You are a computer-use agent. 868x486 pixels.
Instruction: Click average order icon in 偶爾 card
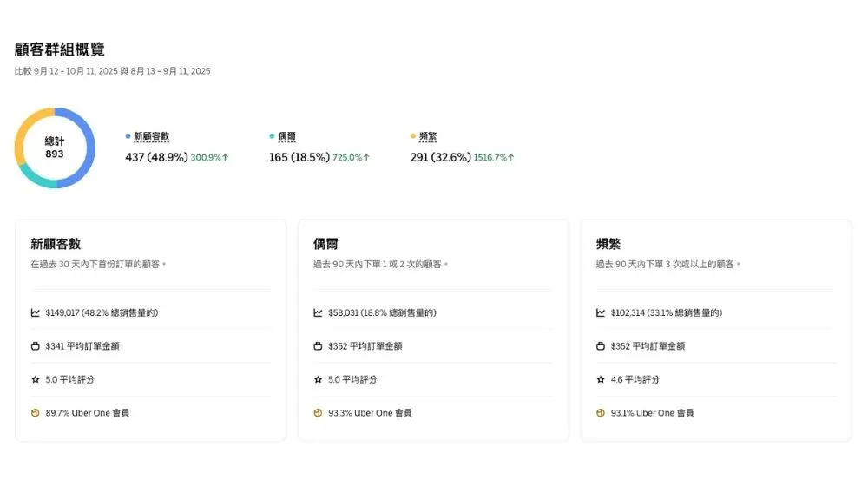(318, 346)
